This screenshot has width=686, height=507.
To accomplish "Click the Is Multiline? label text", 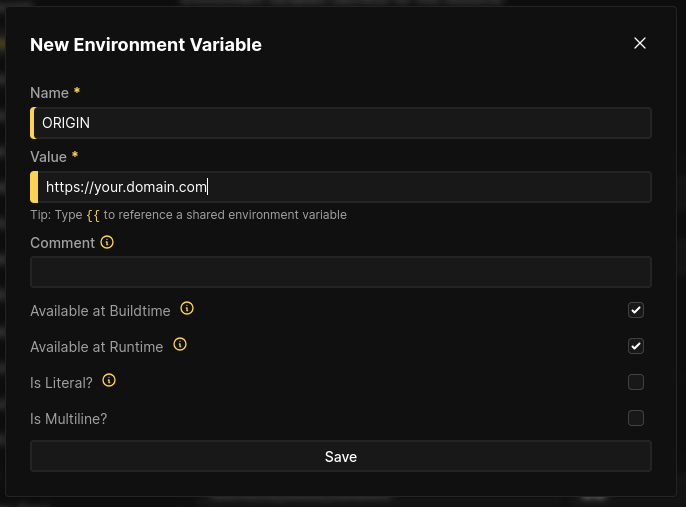I will (x=68, y=419).
